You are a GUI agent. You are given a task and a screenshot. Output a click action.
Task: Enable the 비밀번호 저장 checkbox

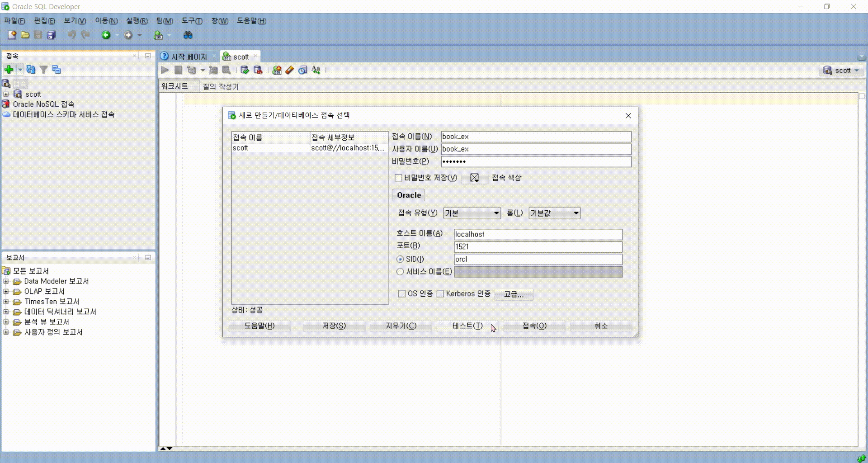[x=398, y=178]
